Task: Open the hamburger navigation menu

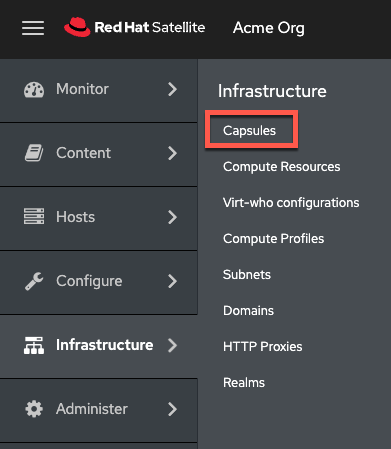Action: pyautogui.click(x=33, y=28)
